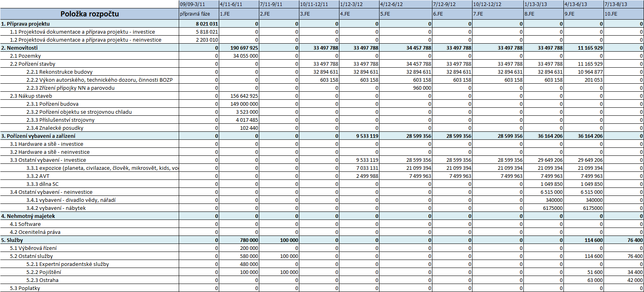Click the '09/09-3/11' period header
This screenshot has width=644, height=292.
click(199, 4)
